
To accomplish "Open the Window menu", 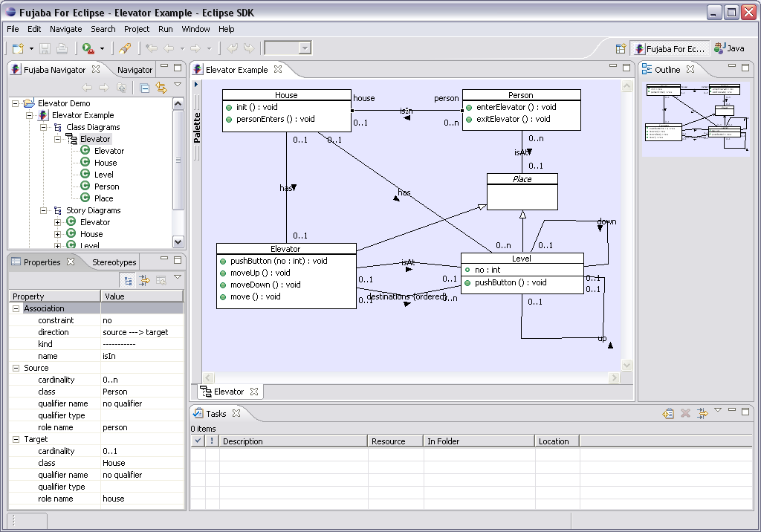I will [195, 29].
